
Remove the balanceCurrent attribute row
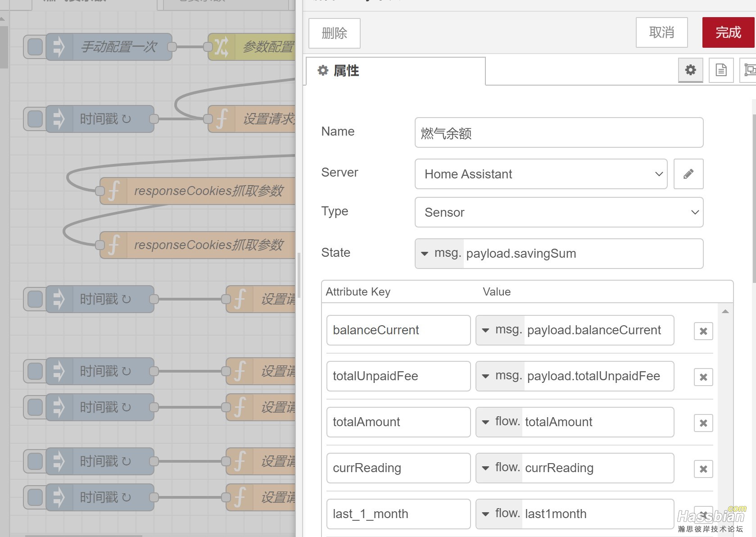coord(703,331)
